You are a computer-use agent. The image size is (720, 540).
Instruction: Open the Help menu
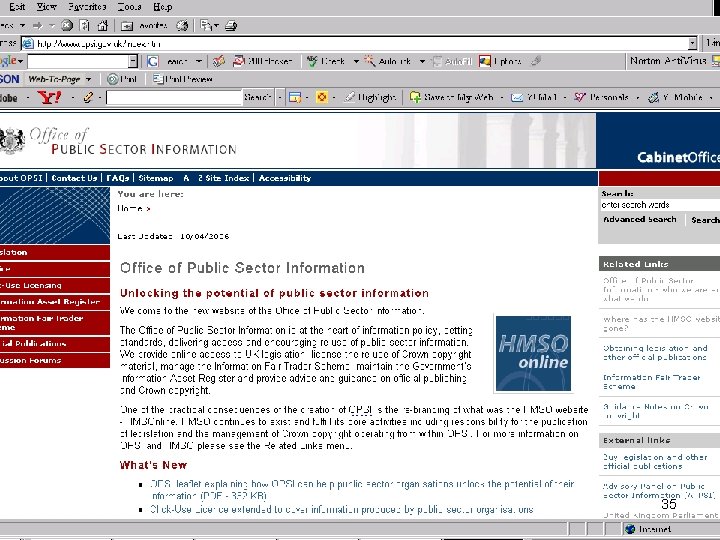click(x=163, y=7)
